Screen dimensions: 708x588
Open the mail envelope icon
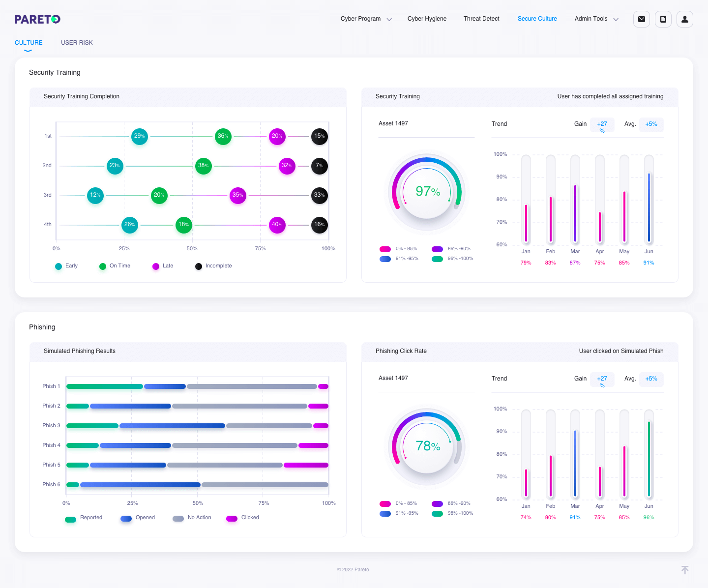click(x=642, y=19)
